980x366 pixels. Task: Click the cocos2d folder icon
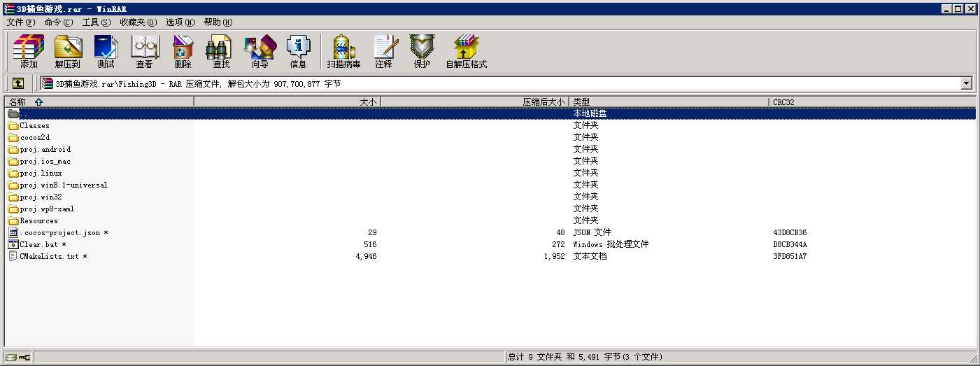tap(13, 137)
